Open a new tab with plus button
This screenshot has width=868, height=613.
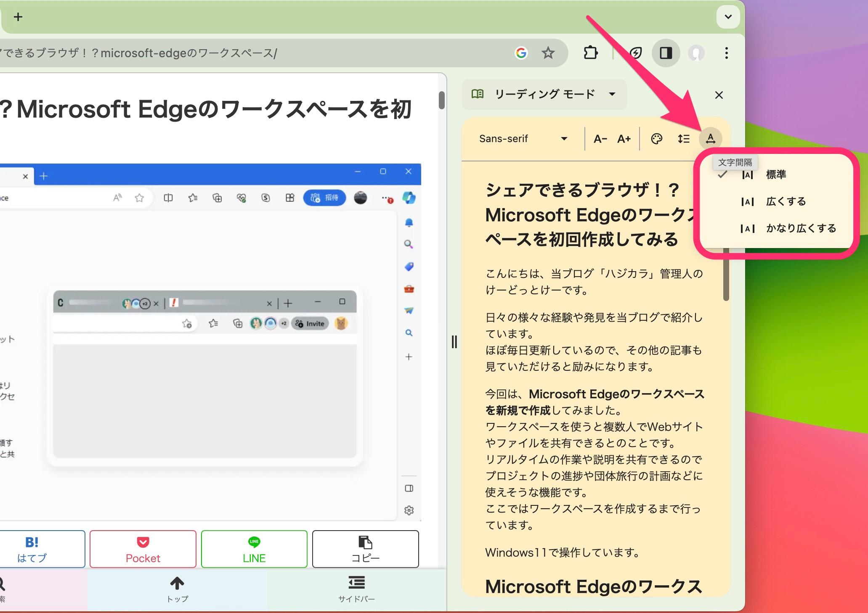[18, 17]
